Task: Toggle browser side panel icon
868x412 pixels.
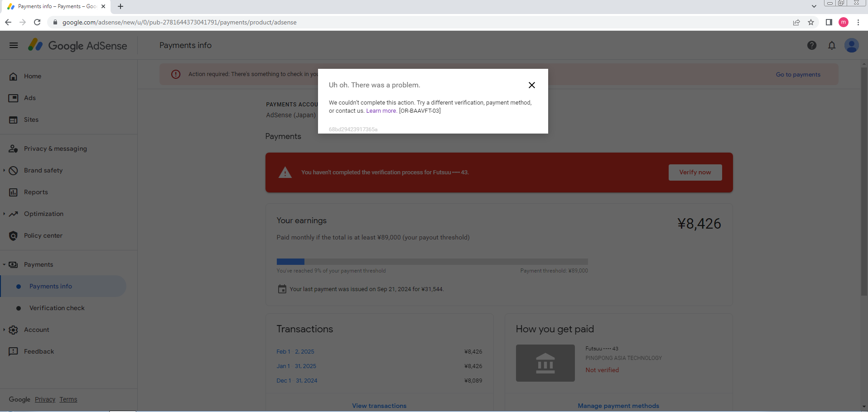Action: 829,22
